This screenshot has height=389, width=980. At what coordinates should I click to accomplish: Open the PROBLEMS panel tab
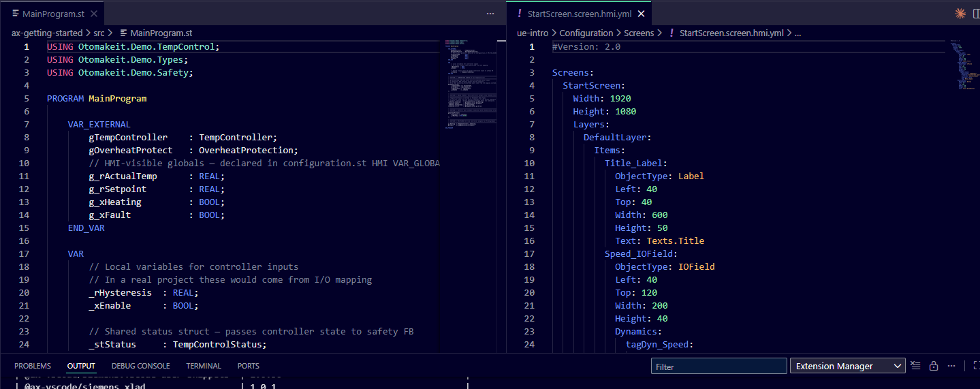click(x=33, y=366)
